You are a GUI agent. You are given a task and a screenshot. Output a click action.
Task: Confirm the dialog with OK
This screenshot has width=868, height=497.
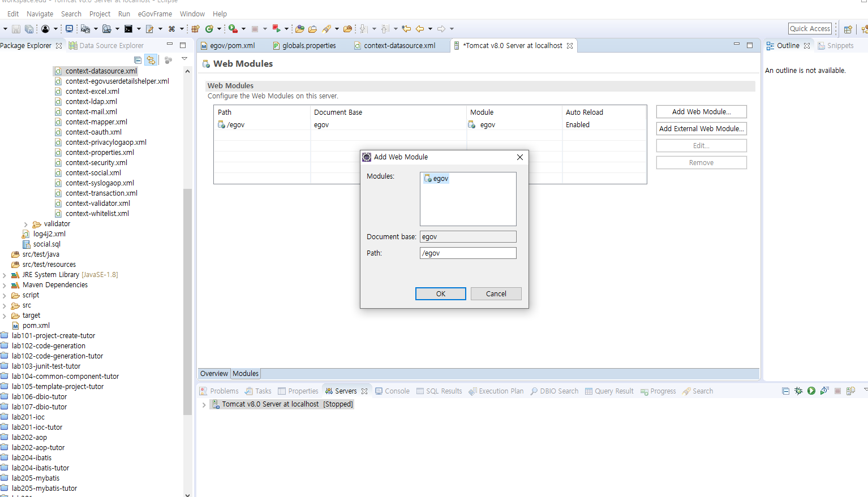point(441,294)
